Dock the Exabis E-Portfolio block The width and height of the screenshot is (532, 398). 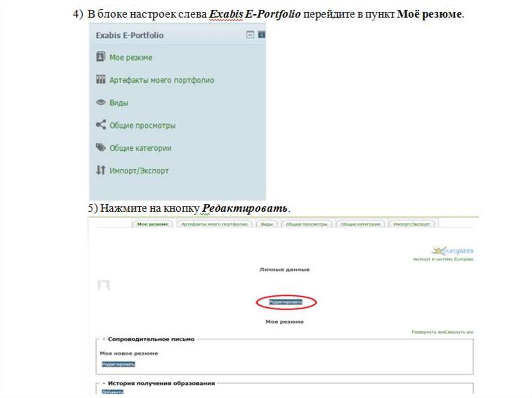point(261,35)
